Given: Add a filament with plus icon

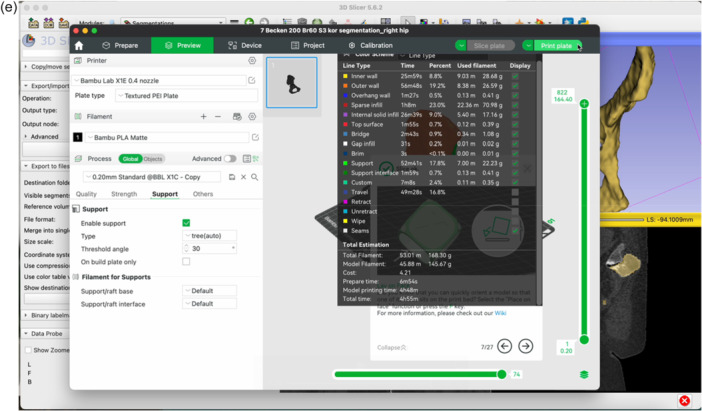Looking at the screenshot, I should tap(203, 116).
